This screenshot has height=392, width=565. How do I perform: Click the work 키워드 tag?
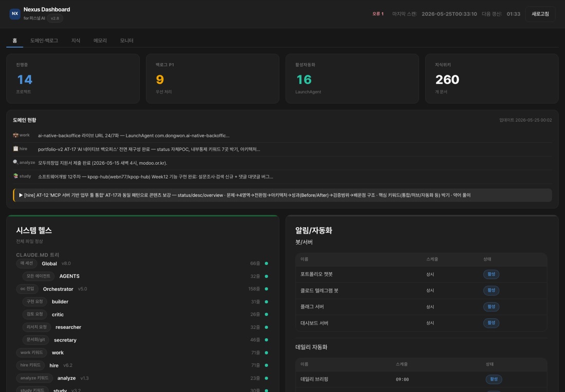click(32, 353)
